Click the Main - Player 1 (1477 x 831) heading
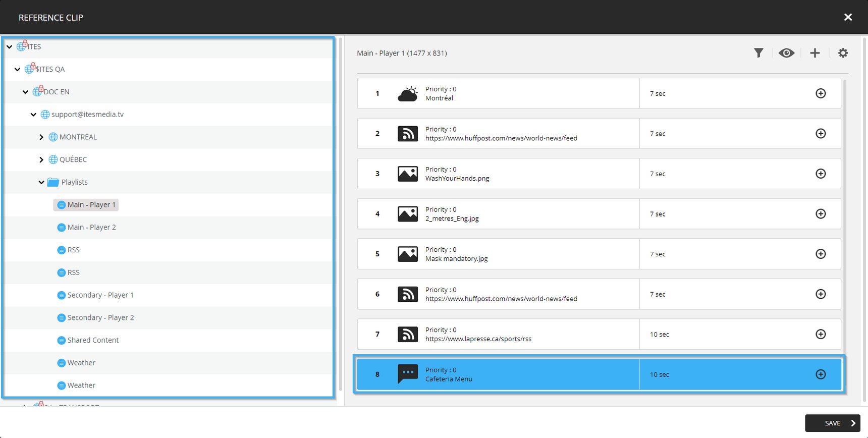Viewport: 868px width, 438px height. click(x=402, y=53)
